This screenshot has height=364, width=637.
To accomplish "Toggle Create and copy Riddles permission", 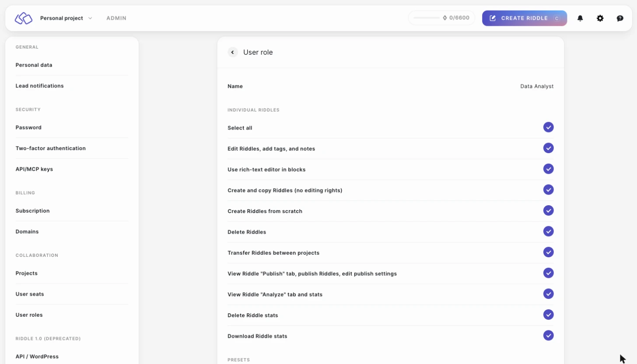I will (549, 189).
